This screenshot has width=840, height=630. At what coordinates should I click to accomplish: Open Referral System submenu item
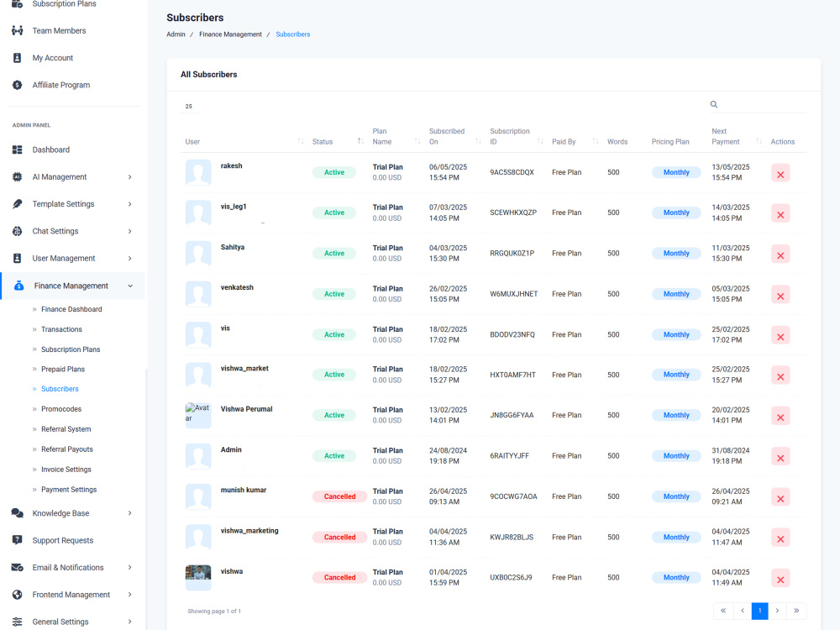click(x=66, y=429)
